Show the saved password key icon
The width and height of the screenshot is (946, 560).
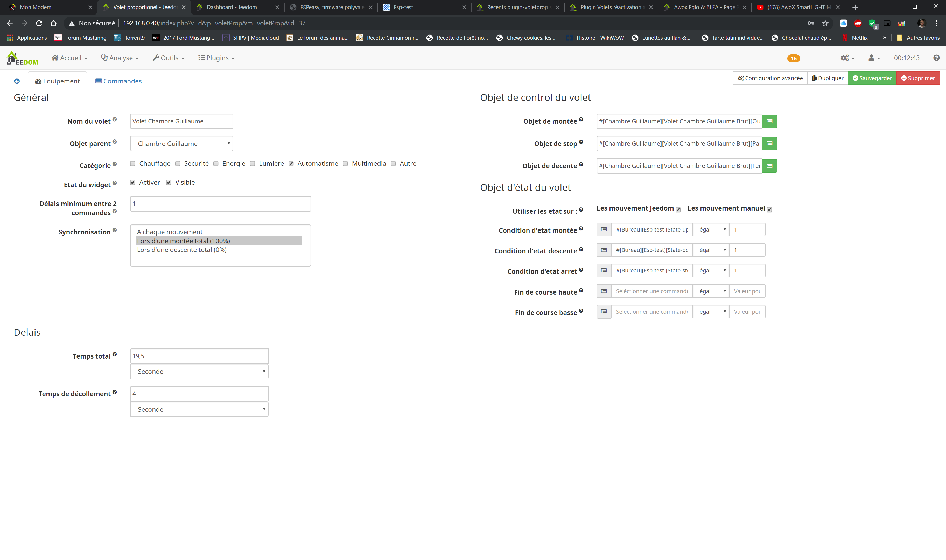click(x=810, y=23)
